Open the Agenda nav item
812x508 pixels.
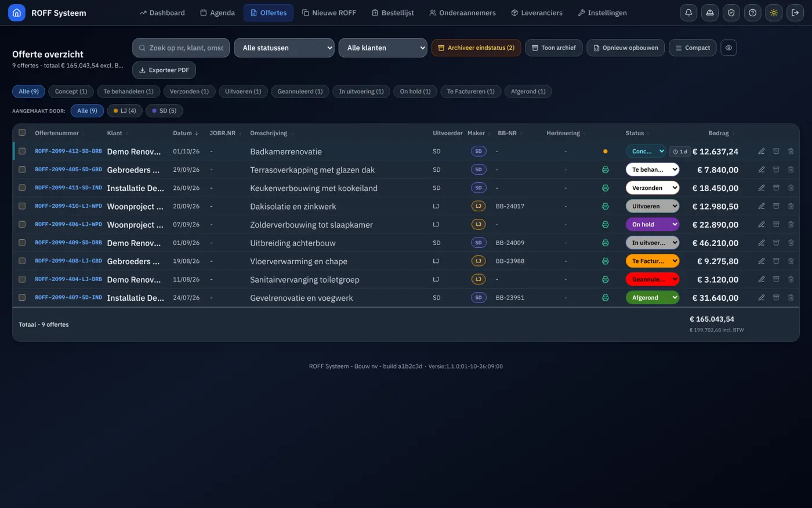217,13
